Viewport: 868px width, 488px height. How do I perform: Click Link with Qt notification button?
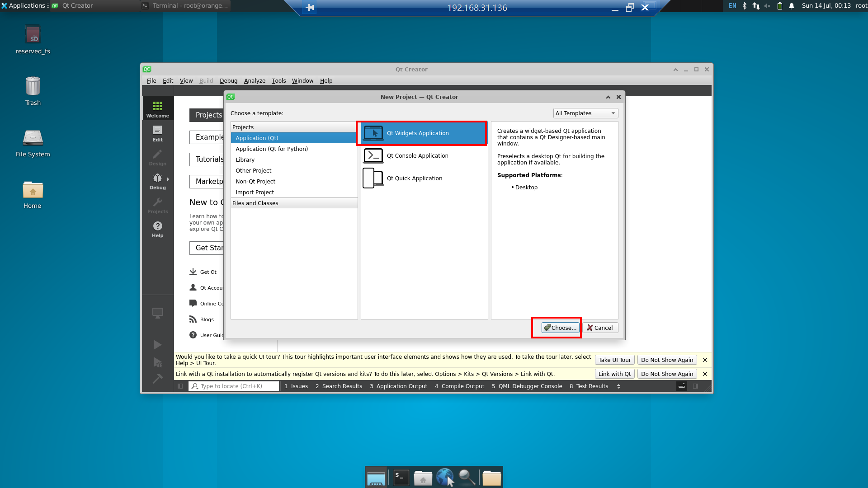(x=614, y=374)
